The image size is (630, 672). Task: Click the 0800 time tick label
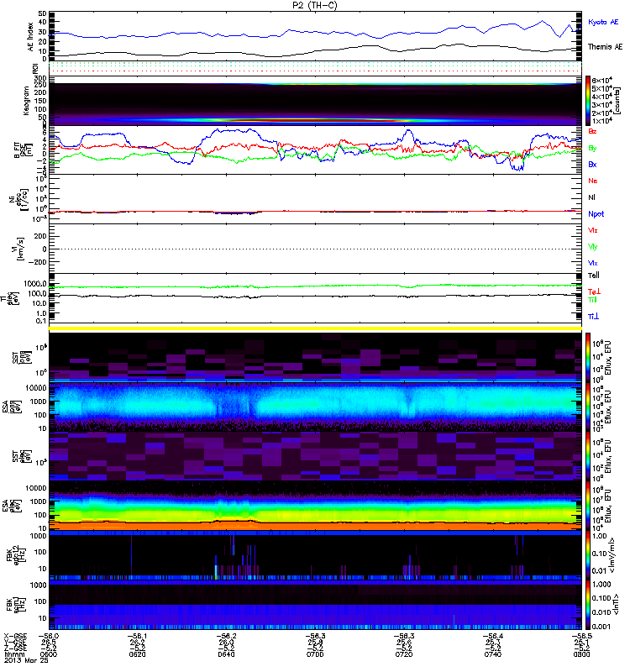coord(579,655)
